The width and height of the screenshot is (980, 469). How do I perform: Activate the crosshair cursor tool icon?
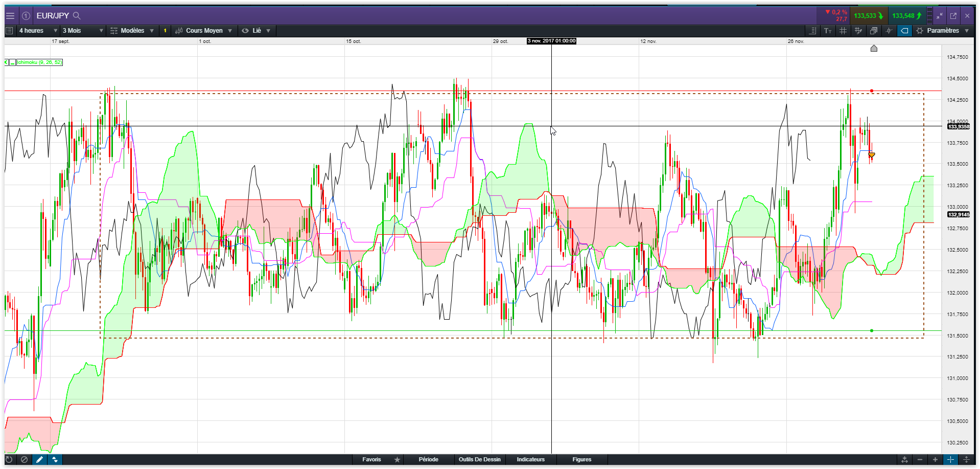(889, 31)
